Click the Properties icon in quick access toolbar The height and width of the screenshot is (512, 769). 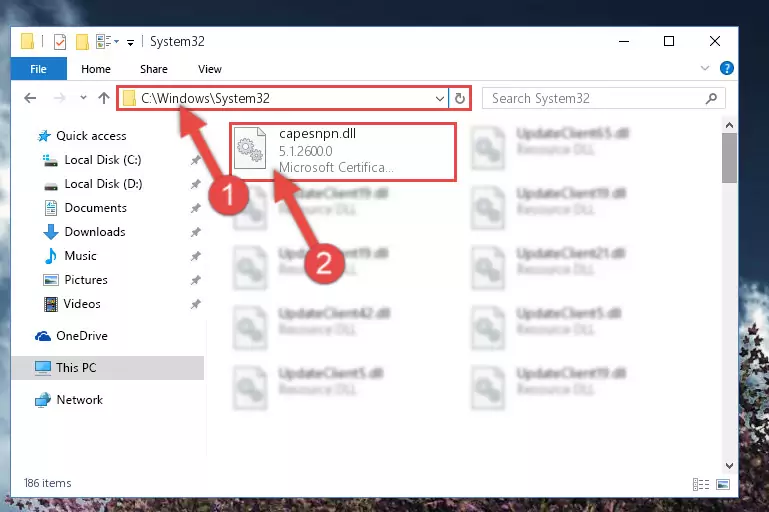coord(60,42)
